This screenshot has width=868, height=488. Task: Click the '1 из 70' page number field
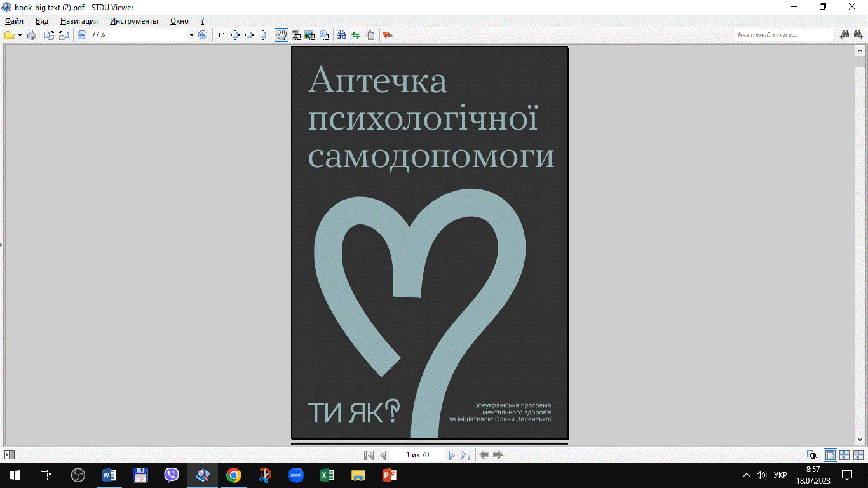coord(417,455)
